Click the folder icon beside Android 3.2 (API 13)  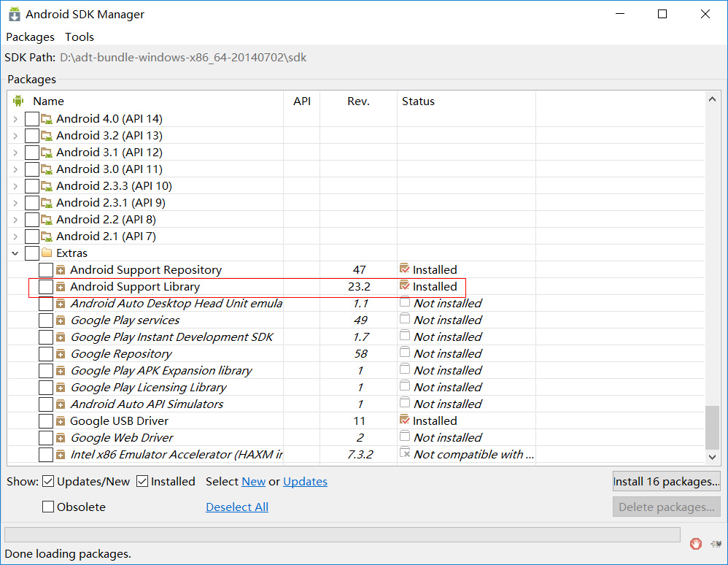(47, 136)
